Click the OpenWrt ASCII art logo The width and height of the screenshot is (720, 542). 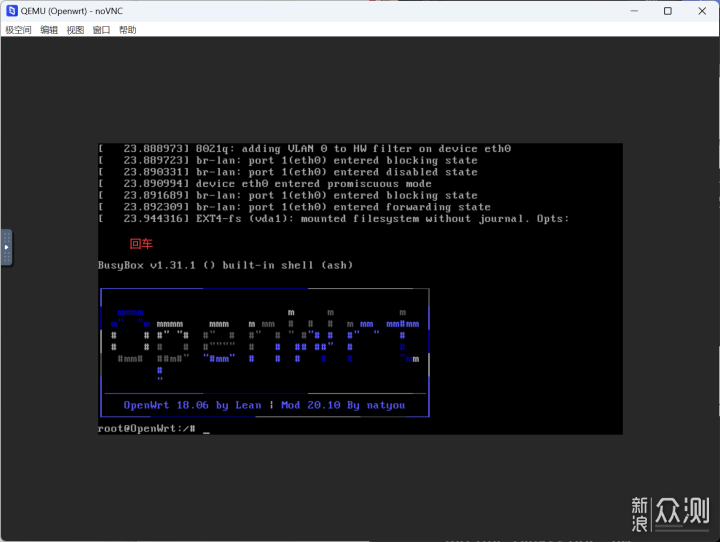coord(265,342)
